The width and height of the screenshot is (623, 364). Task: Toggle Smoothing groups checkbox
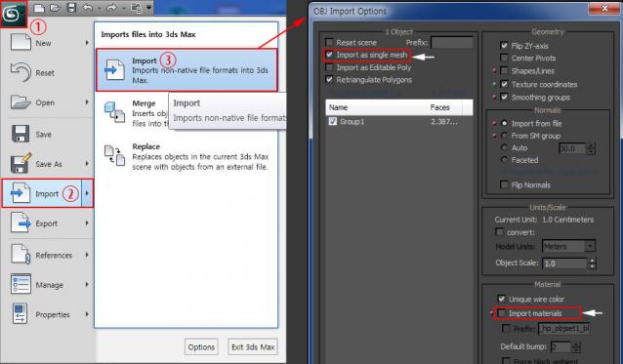coord(504,97)
